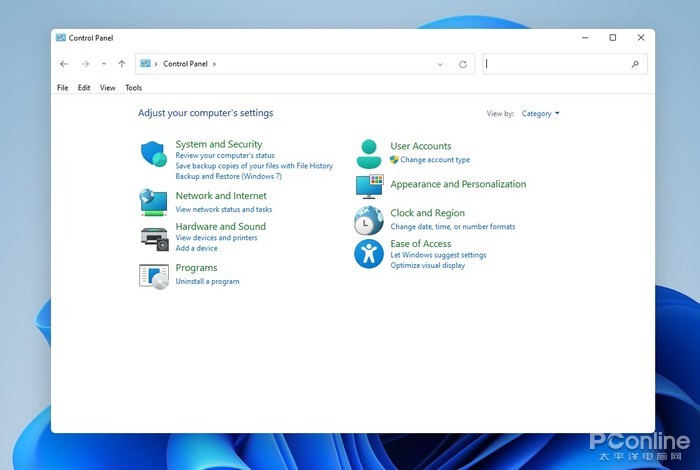Open Change account type link
The height and width of the screenshot is (470, 700).
tap(434, 160)
